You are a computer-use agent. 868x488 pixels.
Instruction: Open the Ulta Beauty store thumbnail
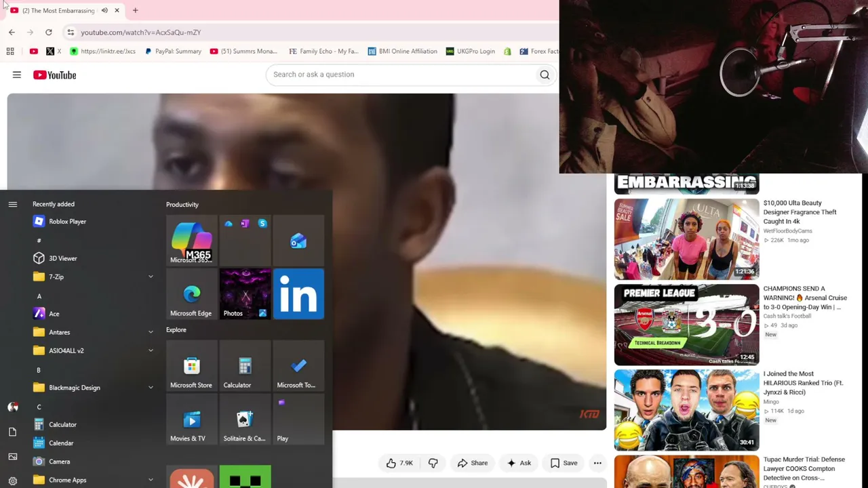[x=686, y=239]
